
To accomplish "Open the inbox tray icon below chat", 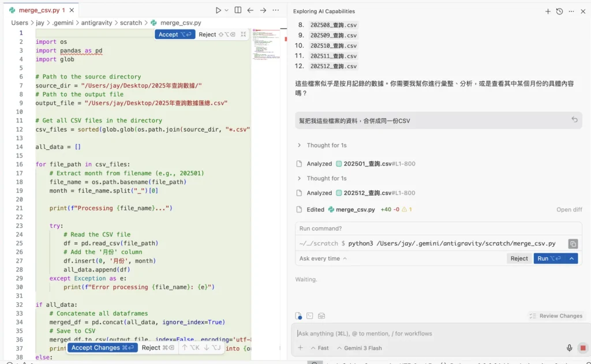I will pos(321,316).
